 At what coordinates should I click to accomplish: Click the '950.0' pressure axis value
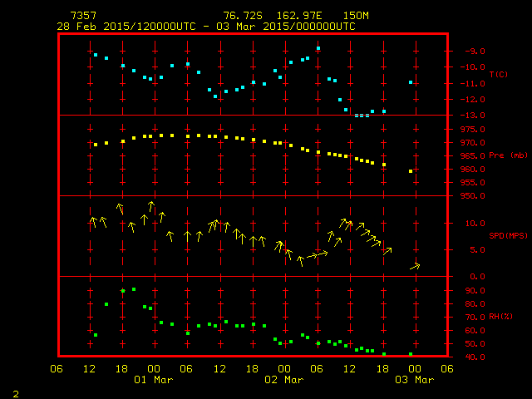click(473, 196)
